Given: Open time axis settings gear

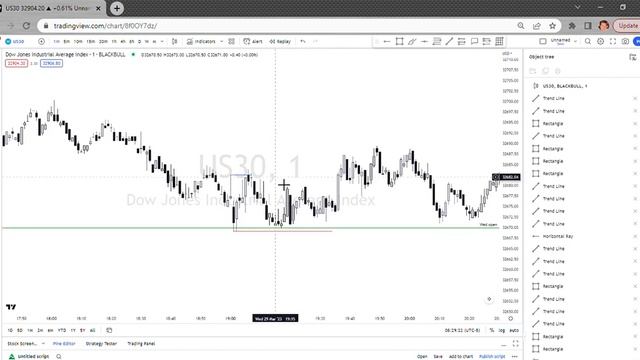Looking at the screenshot, I should 510,318.
